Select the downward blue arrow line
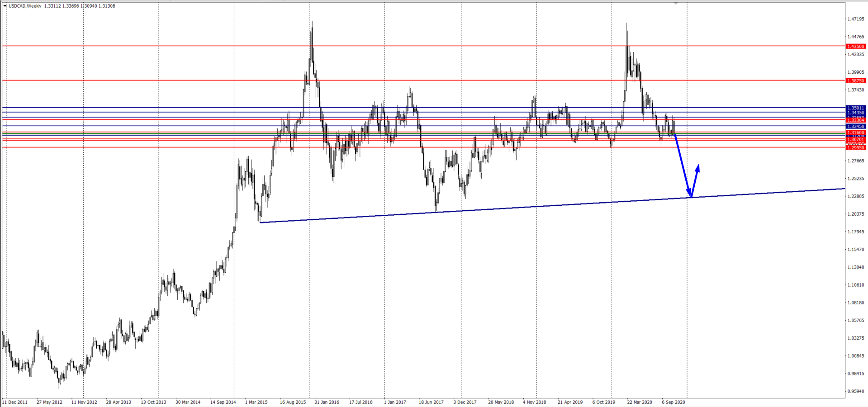Screen dimensions: 868x407 683,166
